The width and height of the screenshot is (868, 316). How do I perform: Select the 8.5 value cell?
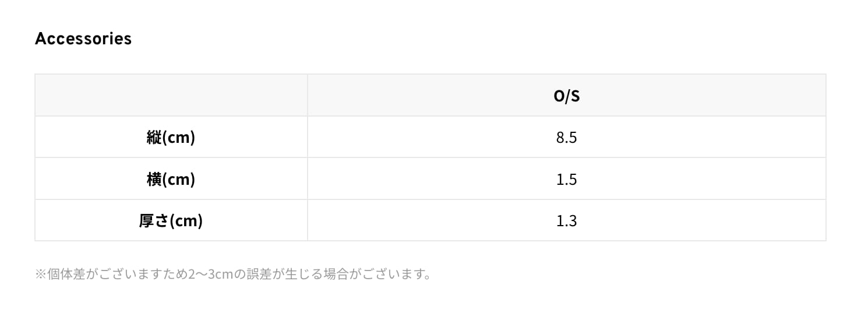[566, 138]
